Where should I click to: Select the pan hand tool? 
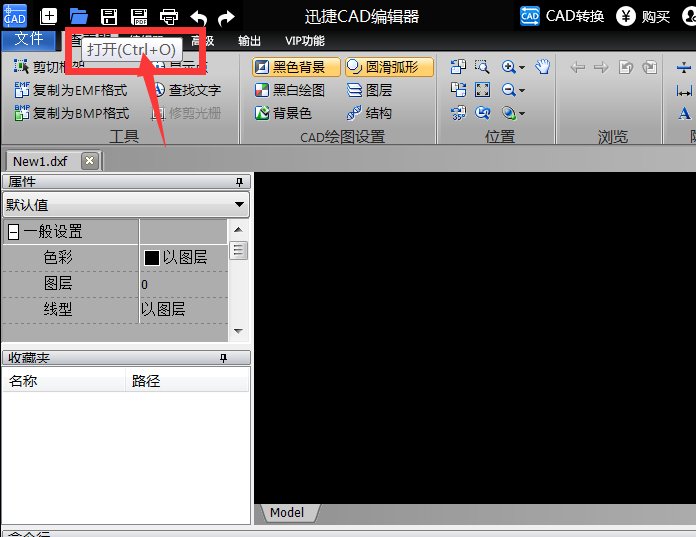coord(542,67)
